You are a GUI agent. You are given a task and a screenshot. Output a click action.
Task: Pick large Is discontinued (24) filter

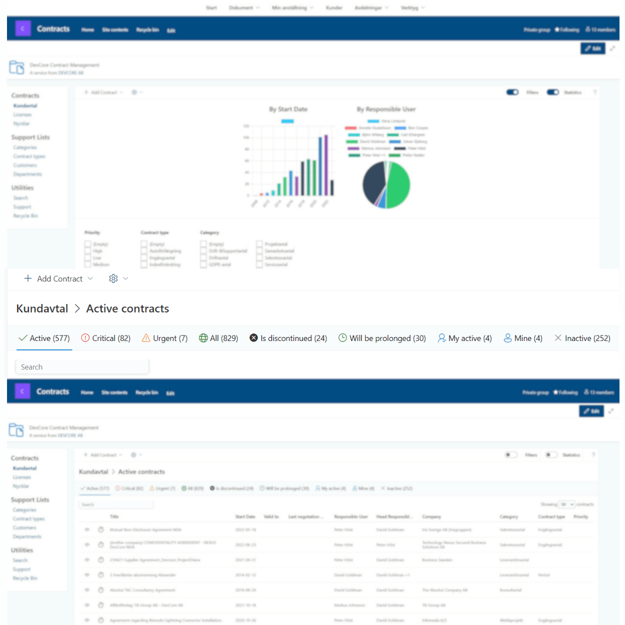[x=288, y=339]
